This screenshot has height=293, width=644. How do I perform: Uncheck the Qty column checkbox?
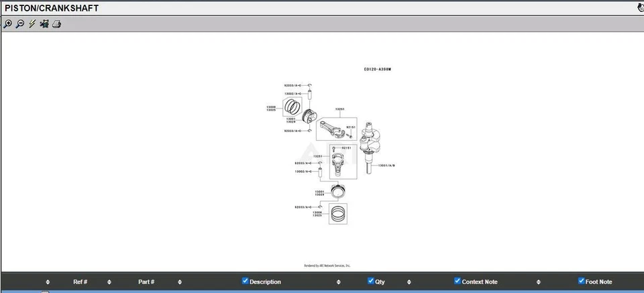click(x=371, y=281)
